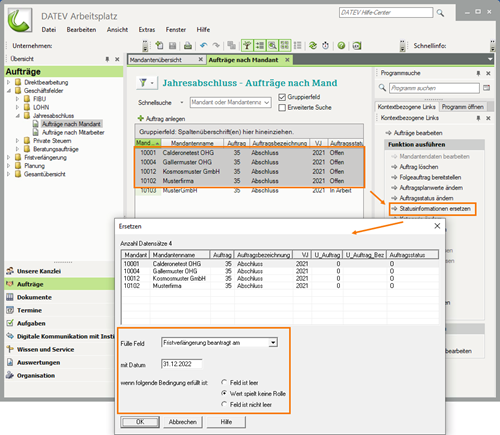Toggle the search magnifier view icon

click(272, 45)
